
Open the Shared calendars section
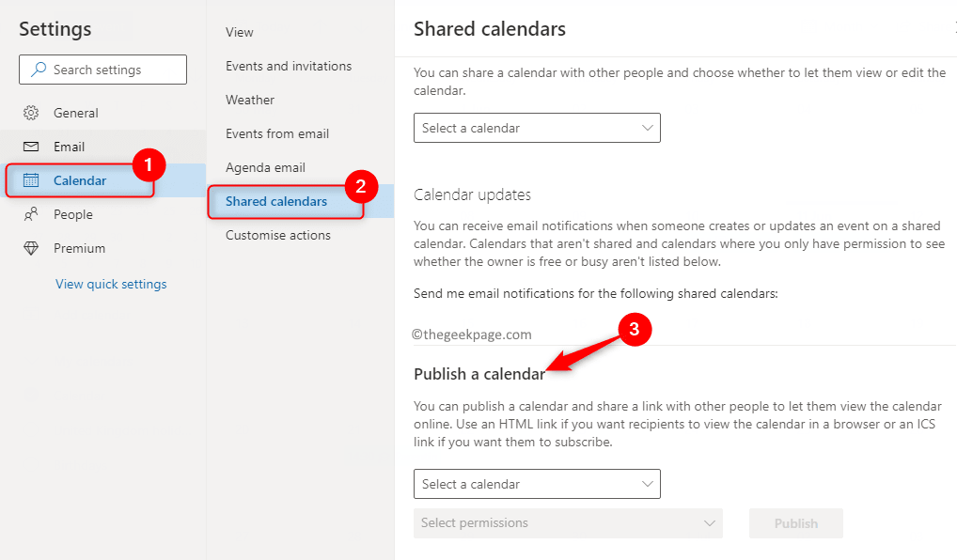275,201
